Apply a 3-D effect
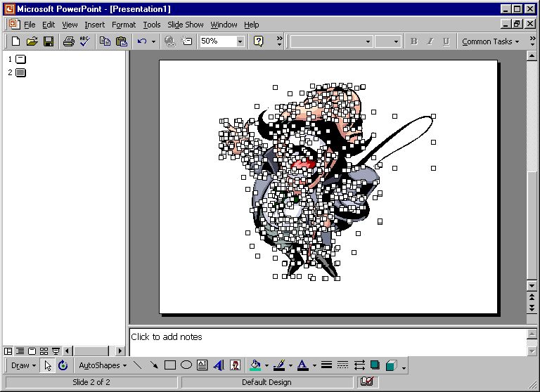Viewport: 540px width, 392px height. coord(391,365)
